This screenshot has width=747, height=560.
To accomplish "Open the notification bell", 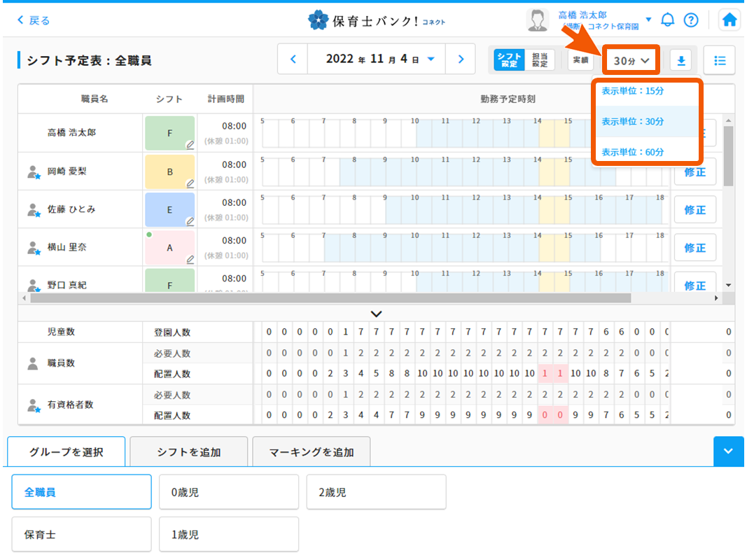I will [667, 20].
